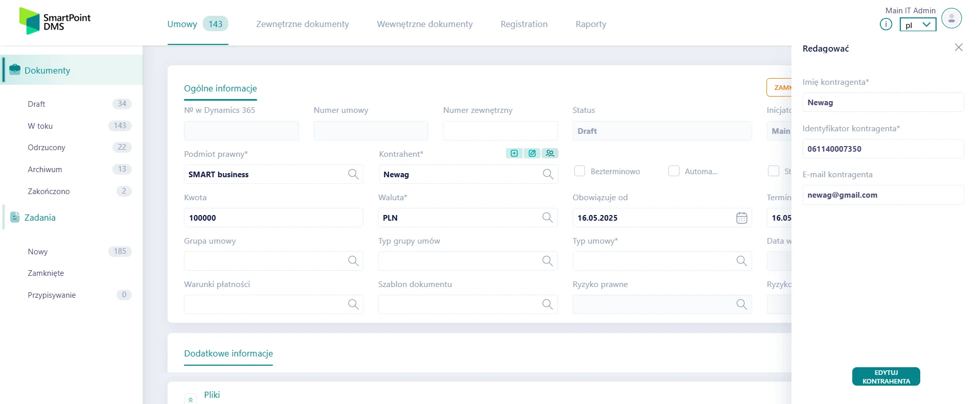The image size is (980, 404).
Task: Click the add new Kontrahent plus icon
Action: coord(514,153)
